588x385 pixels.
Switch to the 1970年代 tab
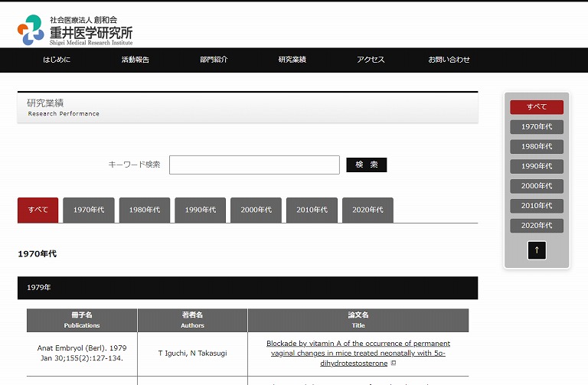[89, 210]
